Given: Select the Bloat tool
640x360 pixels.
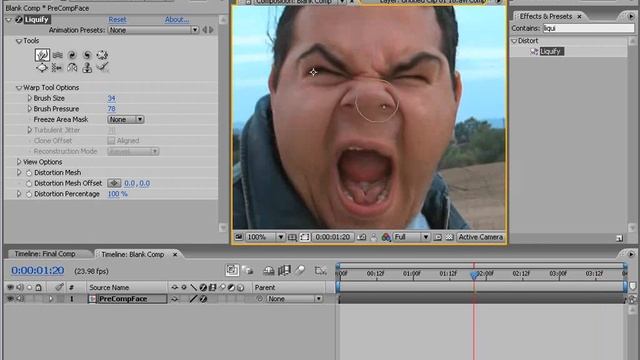Looking at the screenshot, I should (x=42, y=68).
